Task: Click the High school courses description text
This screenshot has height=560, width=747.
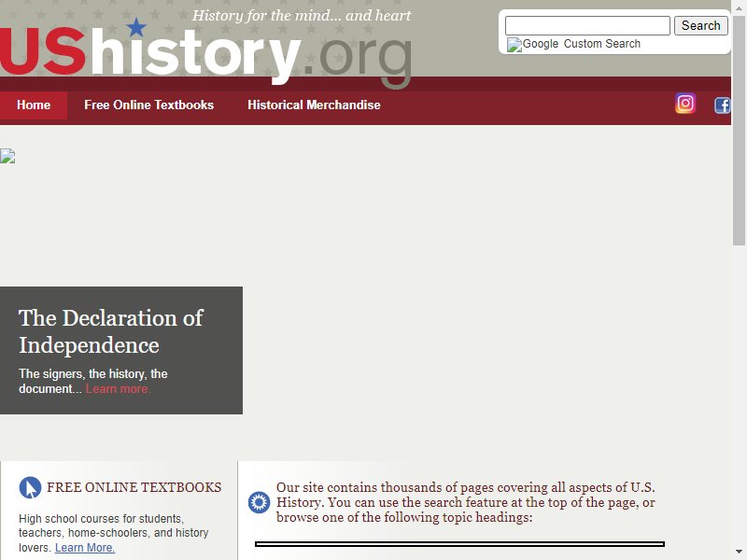Action: tap(113, 533)
